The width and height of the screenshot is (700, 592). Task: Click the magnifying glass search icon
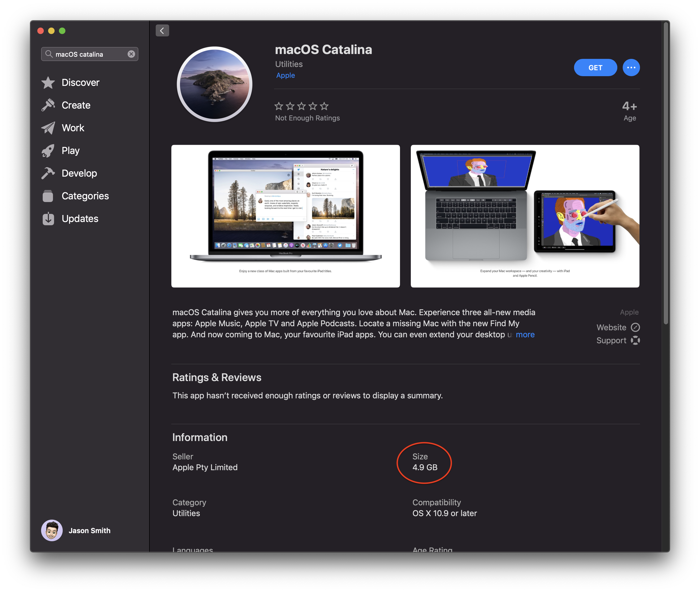point(49,54)
